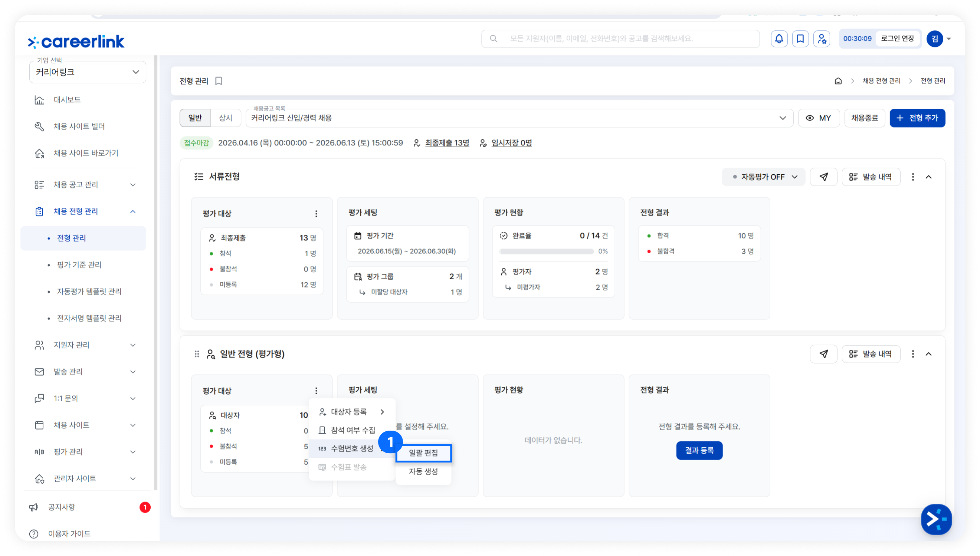Open the bookmarks icon in header
Viewport: 980px width, 556px height.
800,39
